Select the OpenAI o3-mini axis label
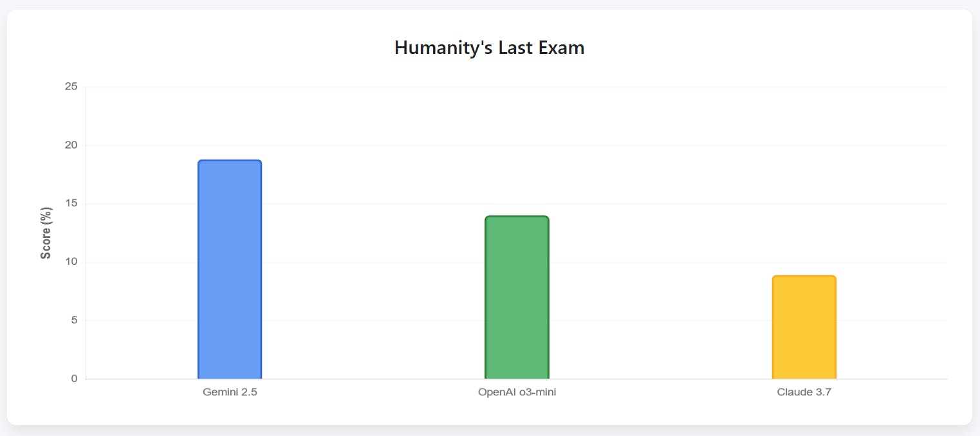 click(x=517, y=392)
